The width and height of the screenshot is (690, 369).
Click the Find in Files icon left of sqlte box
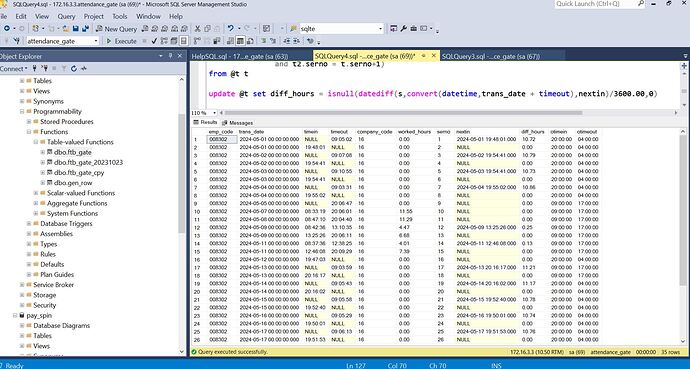[x=294, y=29]
